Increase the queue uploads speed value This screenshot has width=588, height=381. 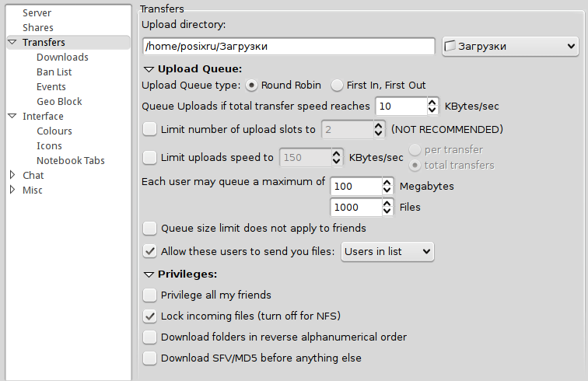[432, 102]
